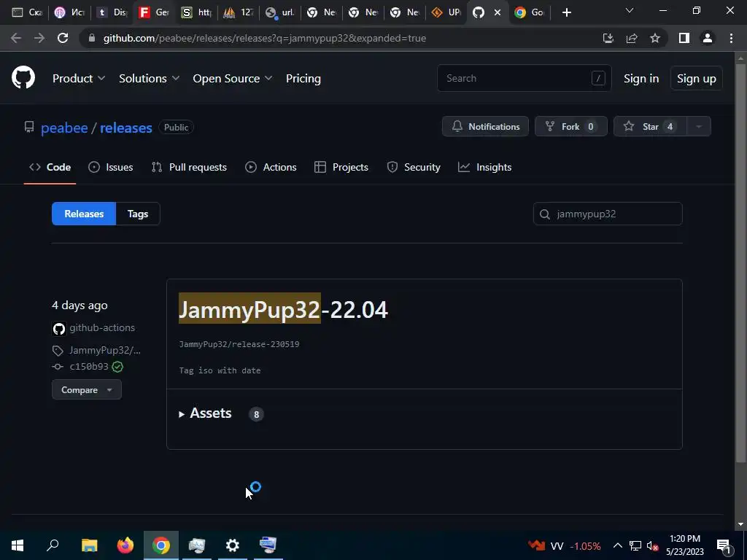Screen dimensions: 747x560
Task: Switch to the Security tab
Action: click(414, 167)
